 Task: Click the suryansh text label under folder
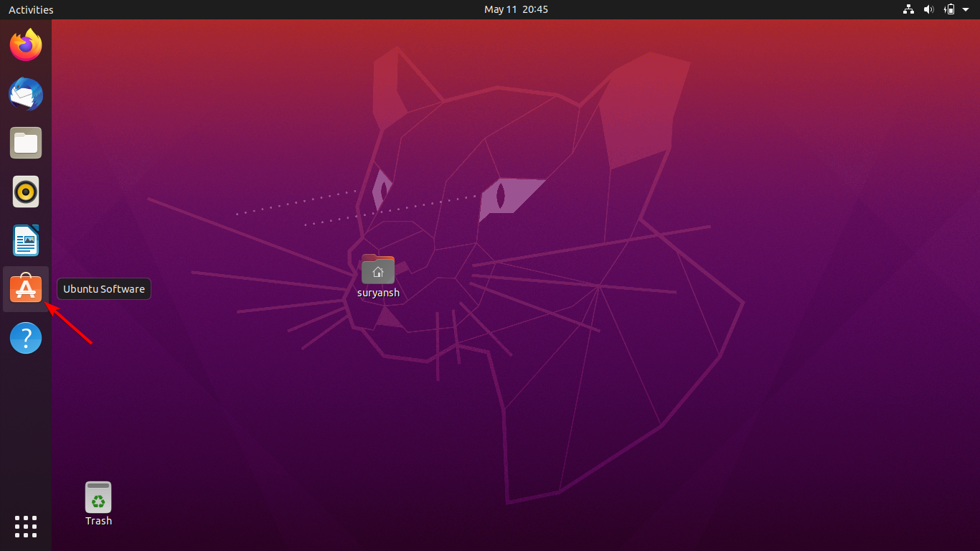click(x=378, y=293)
